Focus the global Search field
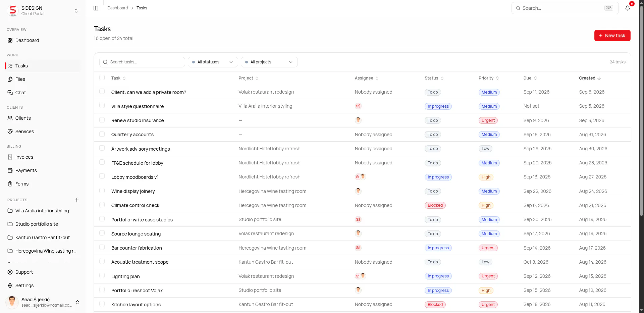This screenshot has height=313, width=644. click(x=565, y=8)
